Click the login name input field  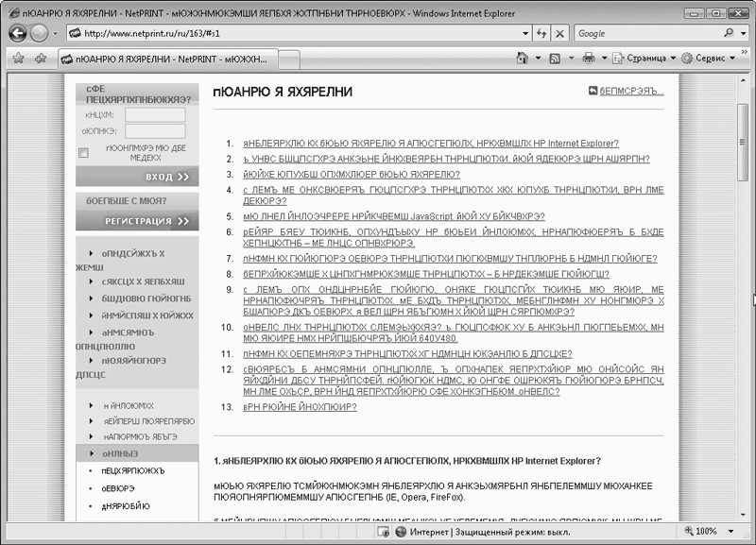click(155, 114)
